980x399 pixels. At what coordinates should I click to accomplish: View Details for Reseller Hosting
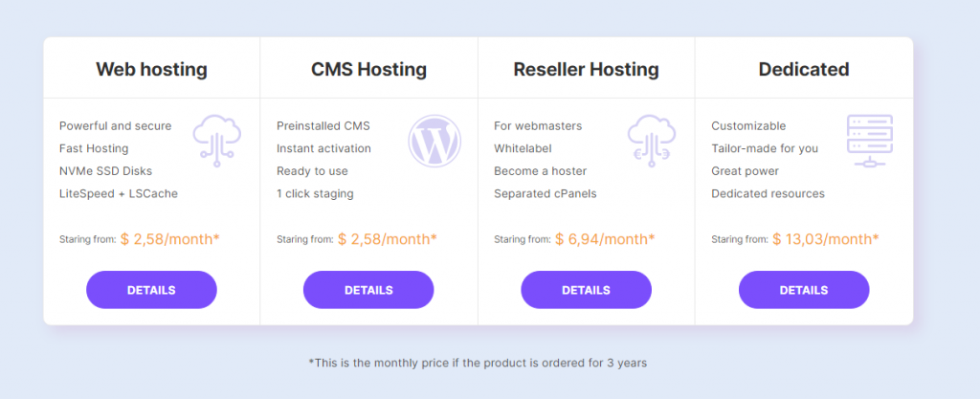tap(586, 290)
